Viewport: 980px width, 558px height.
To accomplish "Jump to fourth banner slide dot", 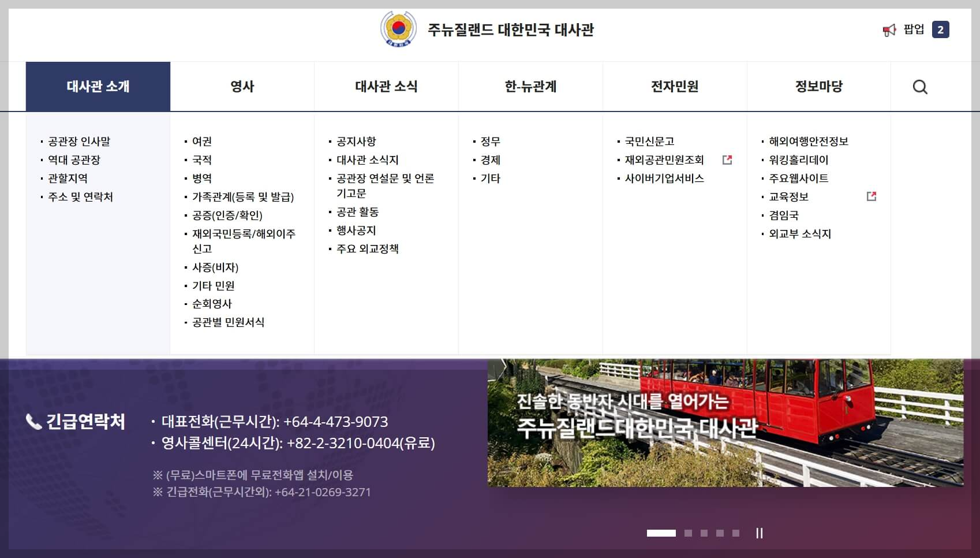I will [720, 533].
